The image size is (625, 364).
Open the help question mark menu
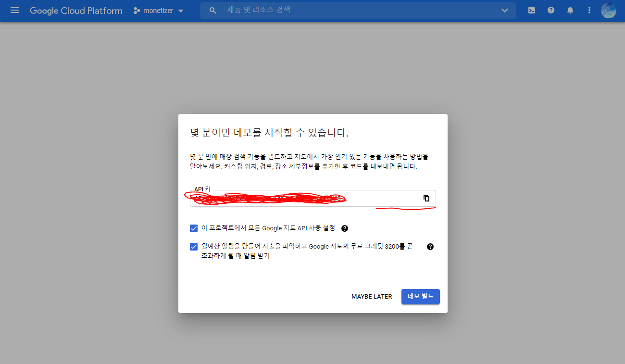pyautogui.click(x=551, y=10)
